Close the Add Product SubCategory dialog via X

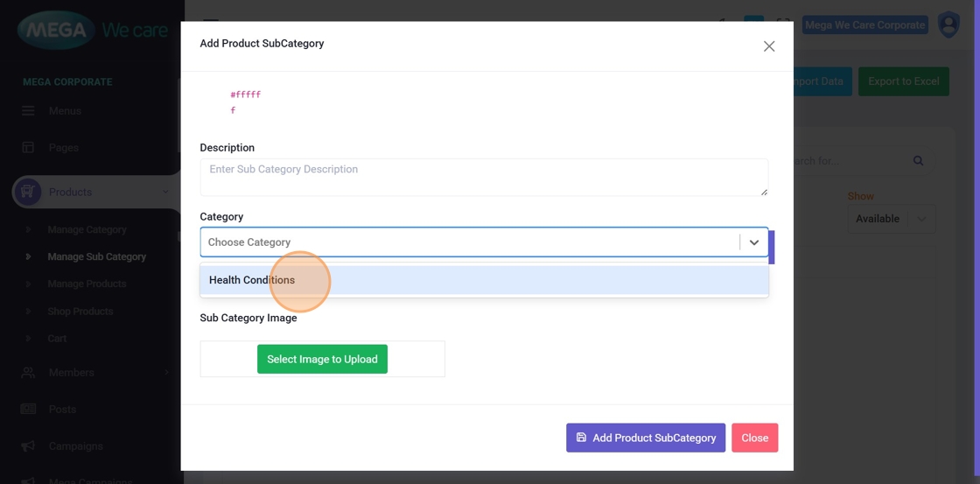click(x=768, y=46)
